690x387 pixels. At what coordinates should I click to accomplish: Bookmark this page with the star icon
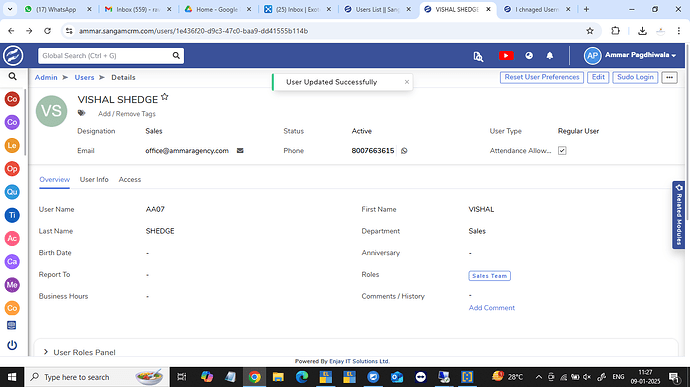tap(590, 31)
